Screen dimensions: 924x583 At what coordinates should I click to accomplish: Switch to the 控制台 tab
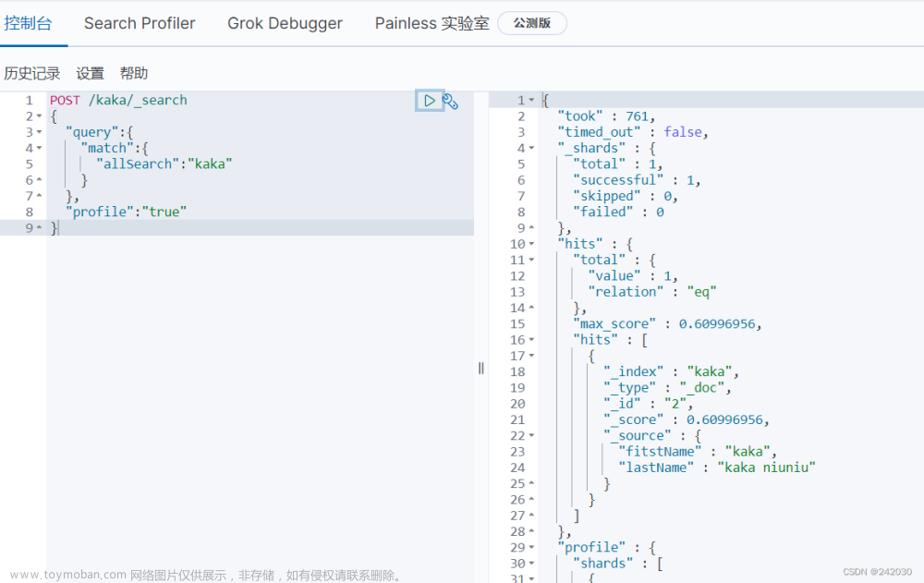tap(29, 24)
